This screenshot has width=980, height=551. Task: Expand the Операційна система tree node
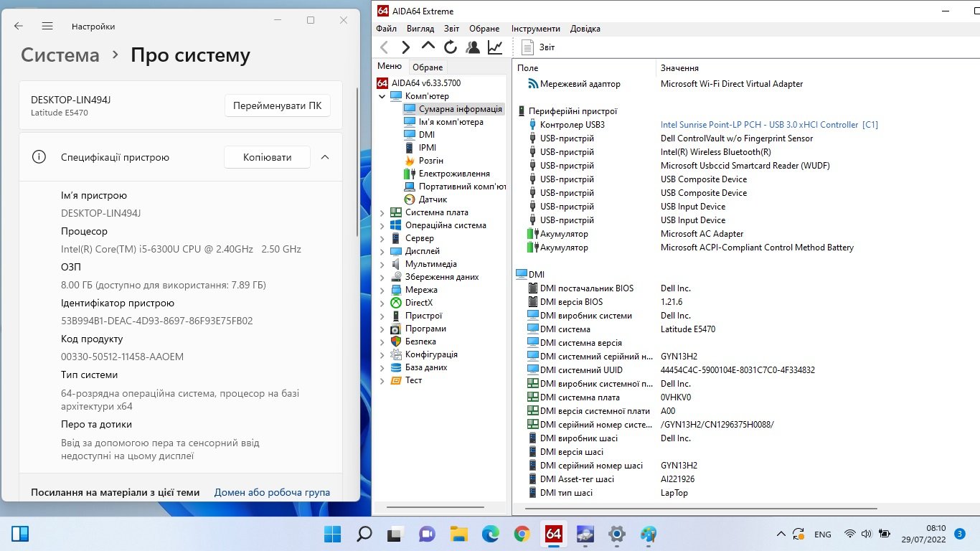point(382,225)
